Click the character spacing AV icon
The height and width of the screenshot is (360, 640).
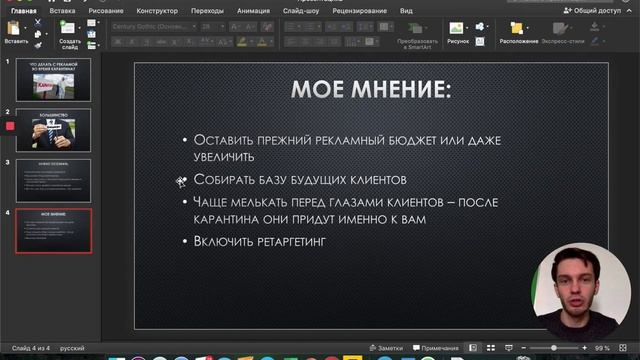204,42
